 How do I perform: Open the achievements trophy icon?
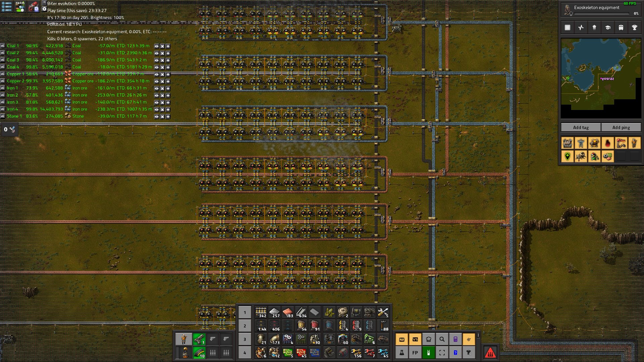[x=634, y=27]
